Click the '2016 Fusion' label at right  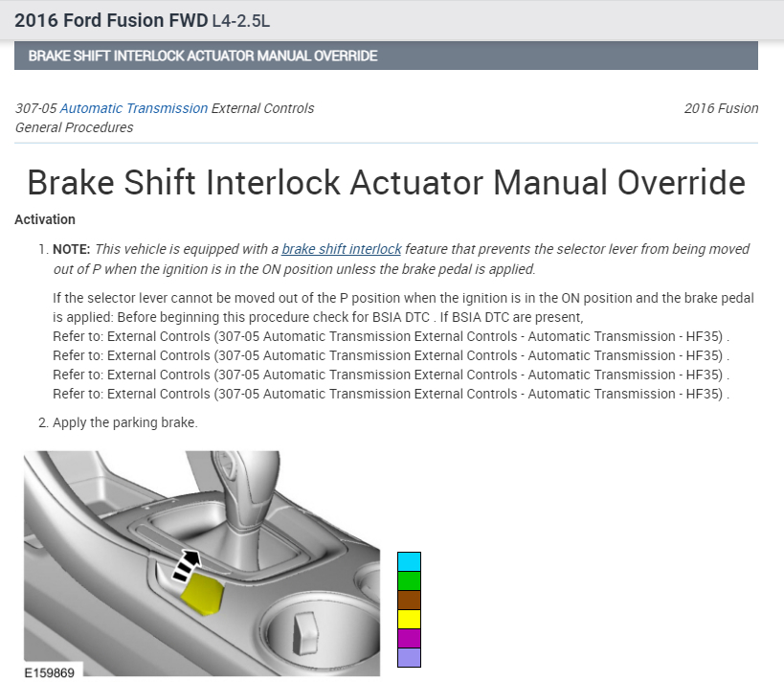[x=721, y=108]
